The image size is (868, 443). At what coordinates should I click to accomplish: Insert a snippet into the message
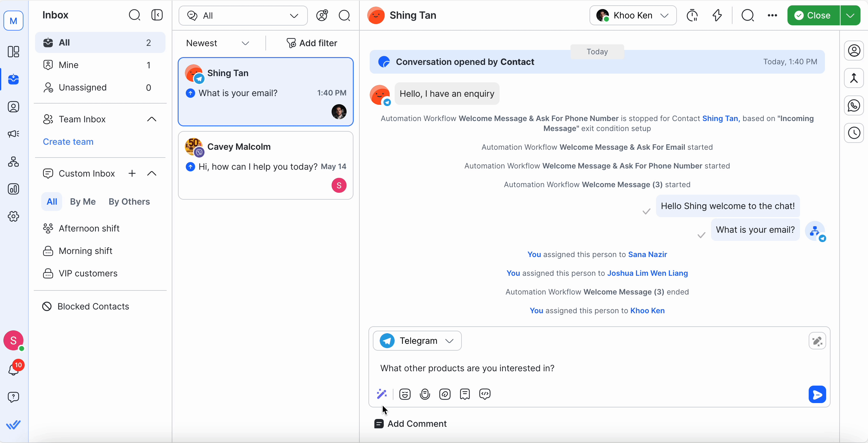[x=465, y=394]
